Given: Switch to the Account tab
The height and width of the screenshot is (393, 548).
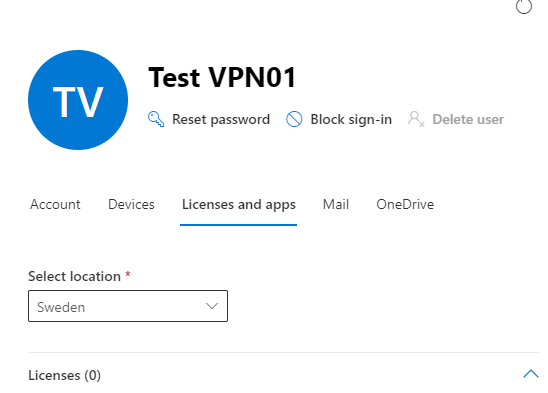Looking at the screenshot, I should click(55, 204).
